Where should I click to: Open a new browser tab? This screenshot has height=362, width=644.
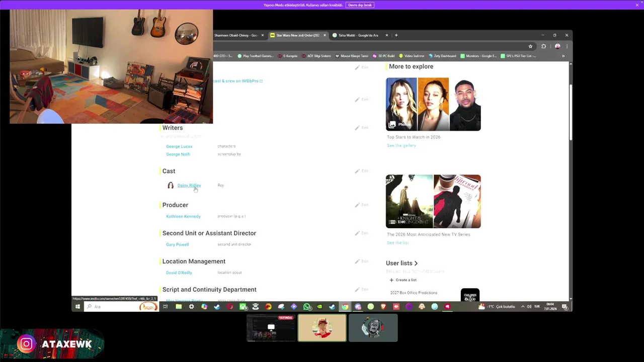pos(396,35)
